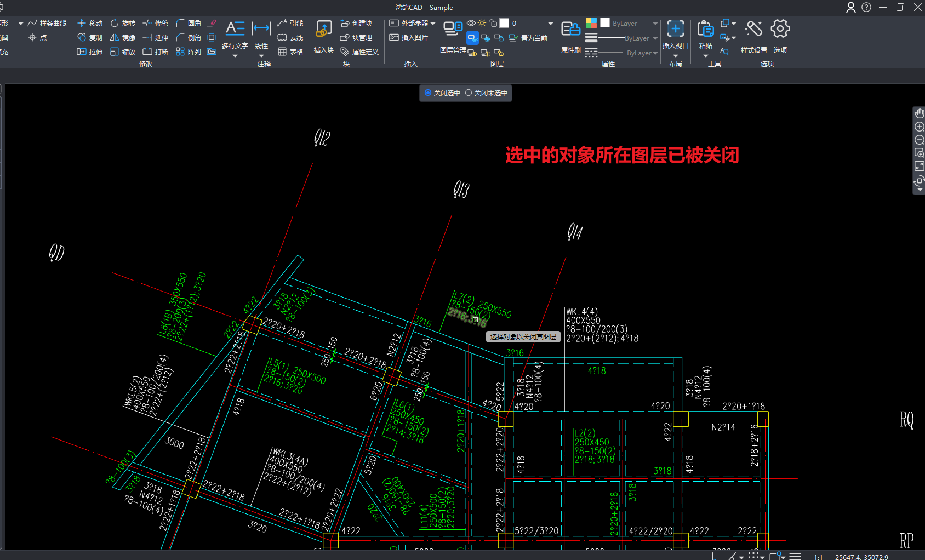Select the 阵列 (Array) tool

click(189, 52)
